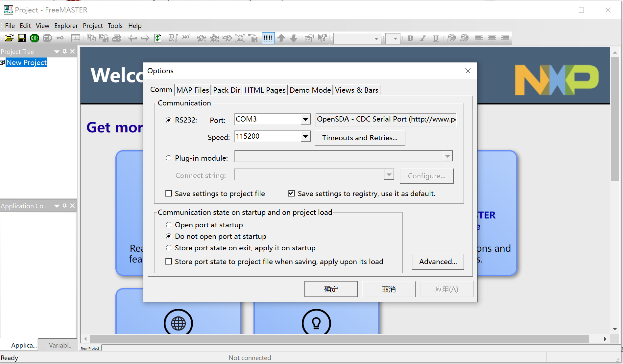623x364 pixels.
Task: Expand the Plug-in module dropdown
Action: tap(447, 156)
